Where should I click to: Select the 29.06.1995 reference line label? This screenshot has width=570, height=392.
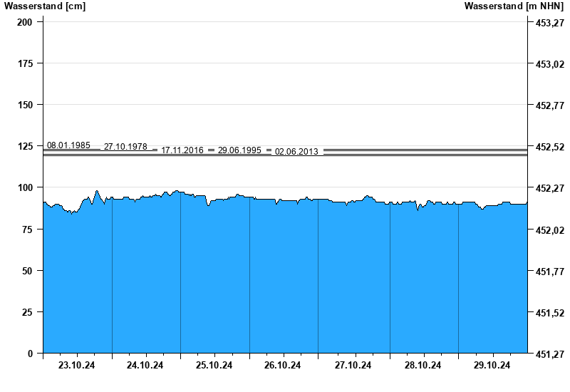pos(239,150)
